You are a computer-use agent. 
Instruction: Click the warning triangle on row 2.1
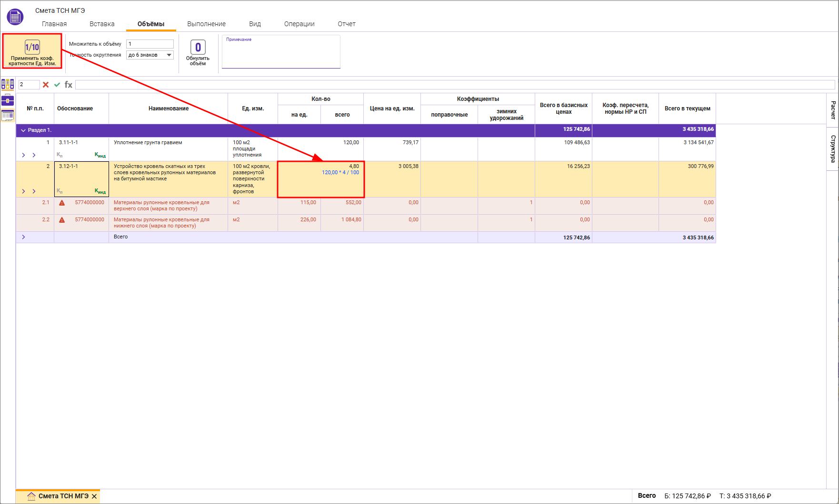tap(62, 203)
